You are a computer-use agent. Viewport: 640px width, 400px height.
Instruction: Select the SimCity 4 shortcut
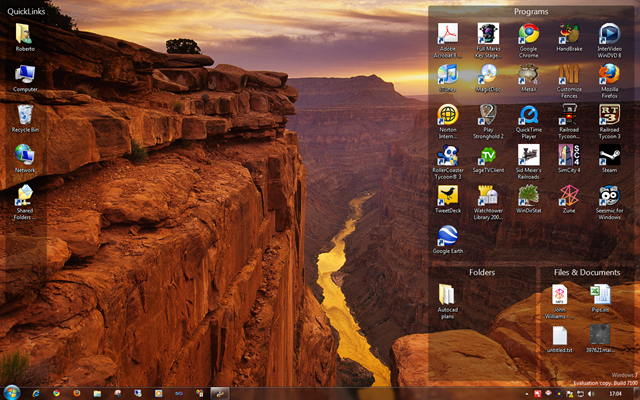tap(568, 155)
